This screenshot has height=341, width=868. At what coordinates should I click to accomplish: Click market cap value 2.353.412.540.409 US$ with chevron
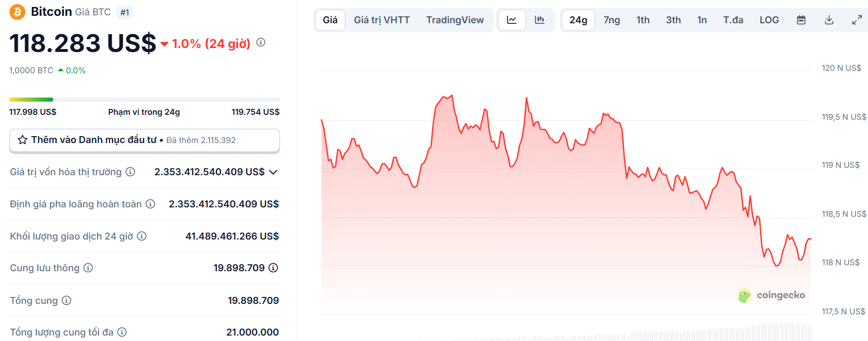click(x=216, y=172)
